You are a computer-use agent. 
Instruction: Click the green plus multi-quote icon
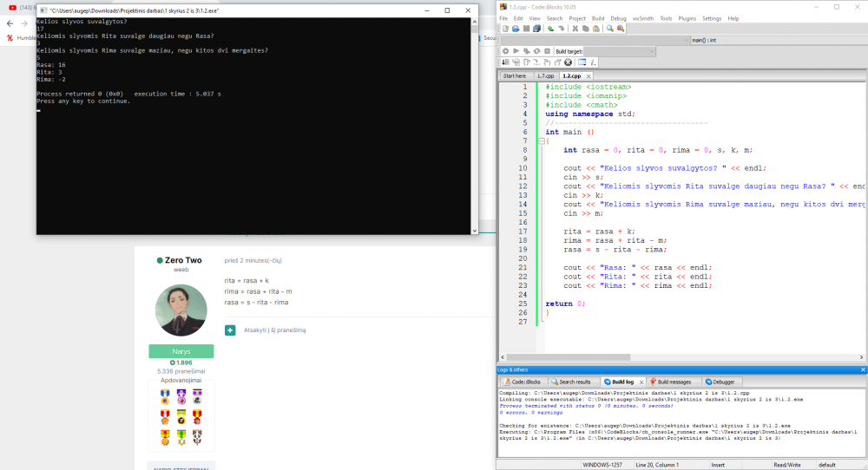230,330
